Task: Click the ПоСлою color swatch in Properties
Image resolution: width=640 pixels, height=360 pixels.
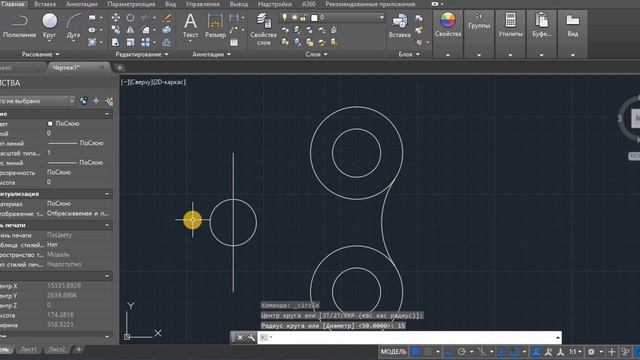Action: [50, 123]
